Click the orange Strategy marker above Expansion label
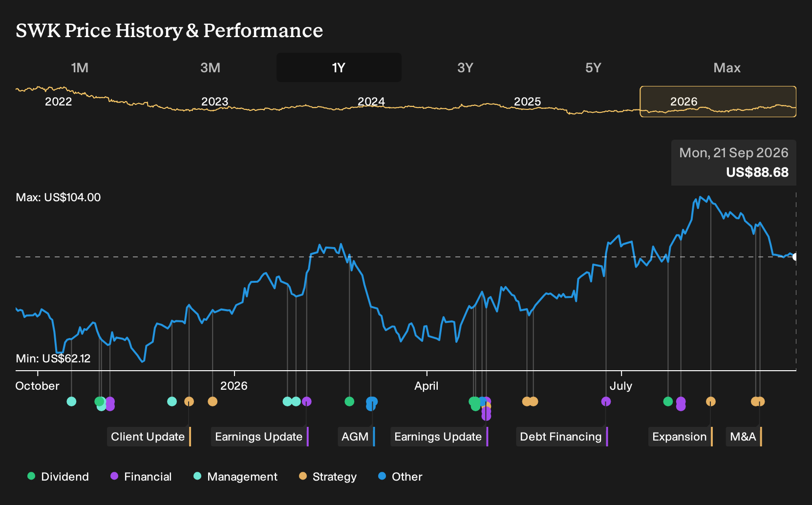The height and width of the screenshot is (505, 812). tap(711, 401)
